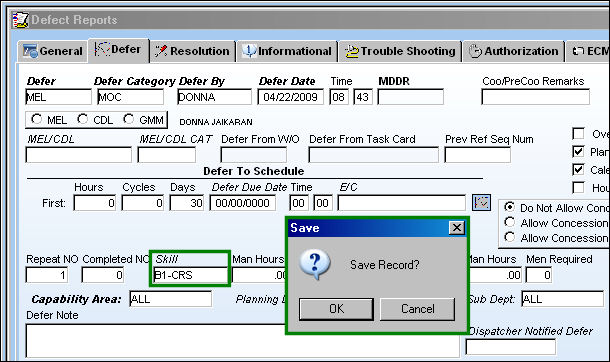This screenshot has width=610, height=362.
Task: Click the Defect Reports title icon
Action: pyautogui.click(x=20, y=20)
